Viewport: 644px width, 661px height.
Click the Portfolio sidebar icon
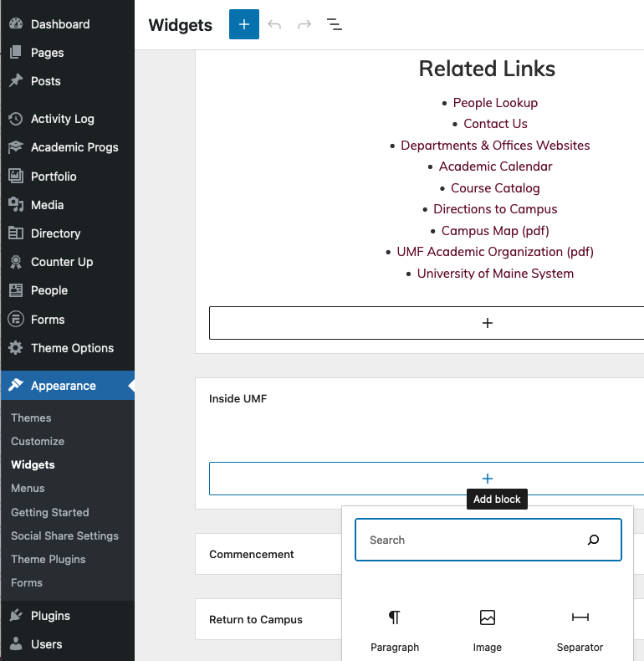(x=16, y=176)
